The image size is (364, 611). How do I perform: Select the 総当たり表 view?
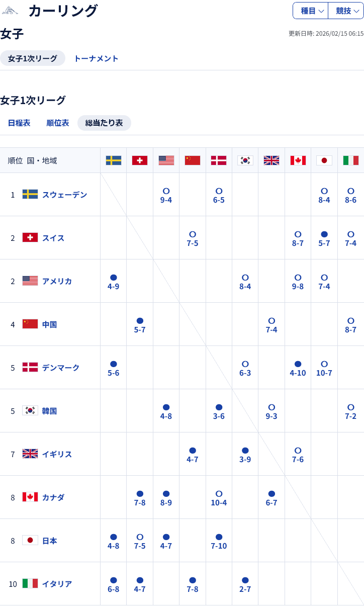click(x=104, y=123)
